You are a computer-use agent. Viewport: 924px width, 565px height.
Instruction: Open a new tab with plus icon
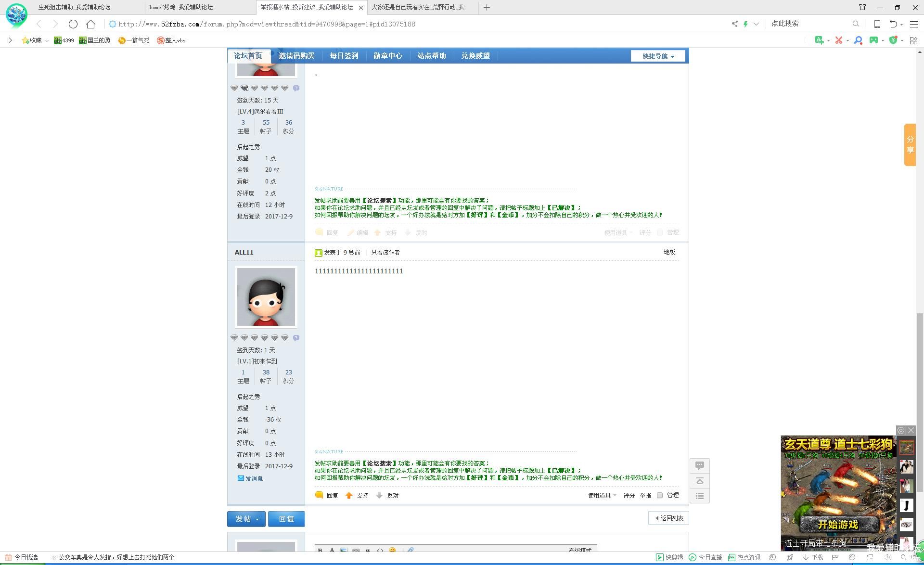[487, 7]
